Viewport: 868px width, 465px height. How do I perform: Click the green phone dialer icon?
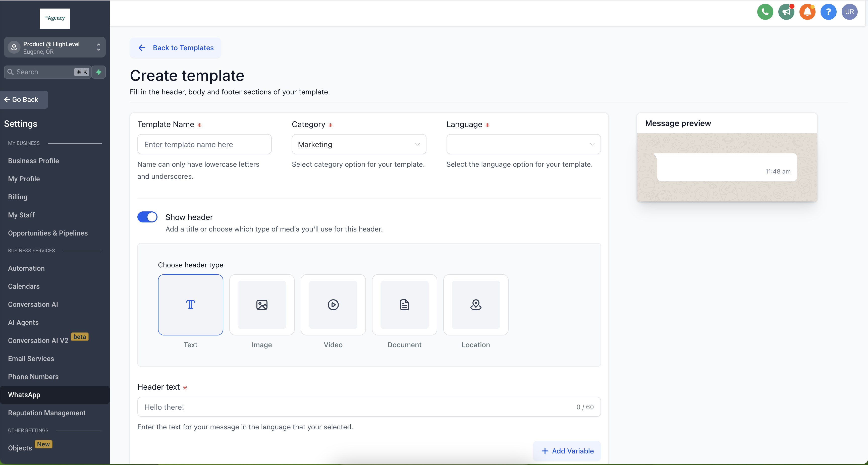click(765, 12)
